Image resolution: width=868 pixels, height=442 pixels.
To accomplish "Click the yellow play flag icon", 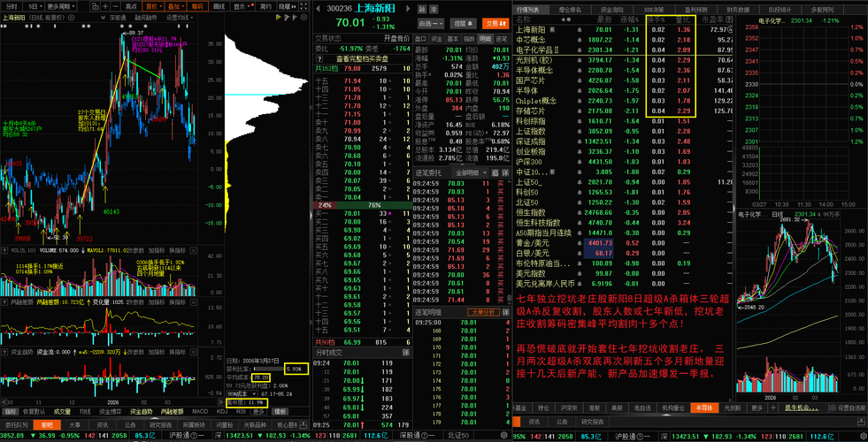I will (x=279, y=18).
